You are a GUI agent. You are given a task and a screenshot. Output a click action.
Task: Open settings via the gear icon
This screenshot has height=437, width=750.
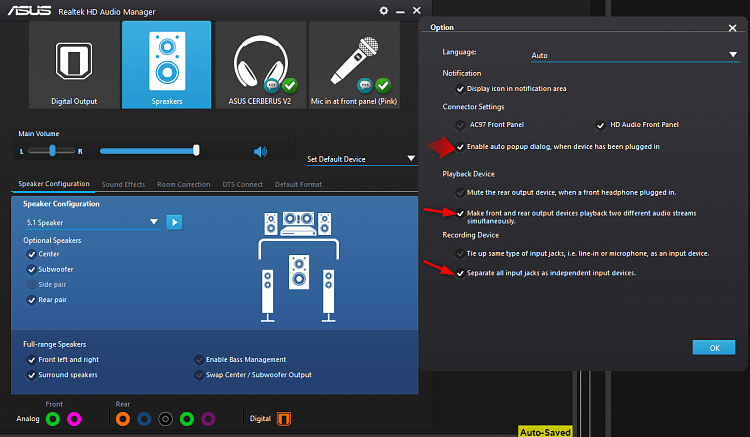(x=384, y=11)
